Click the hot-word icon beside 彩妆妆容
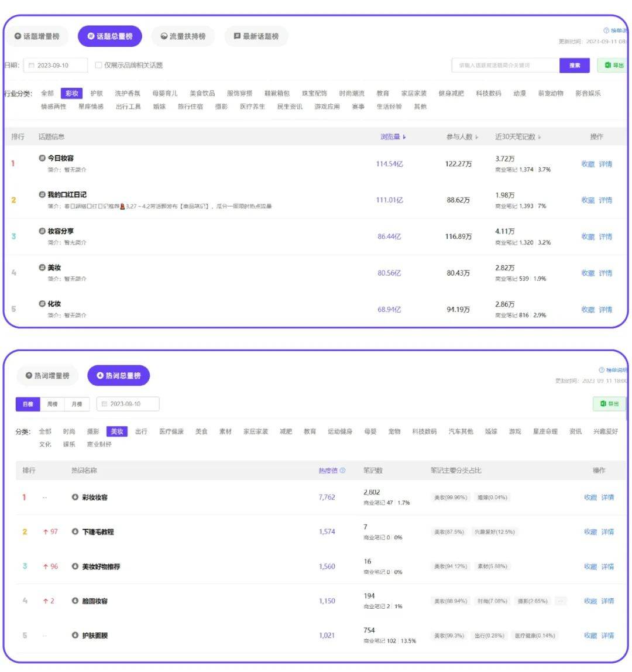Screen dimensions: 632x672 (x=75, y=497)
